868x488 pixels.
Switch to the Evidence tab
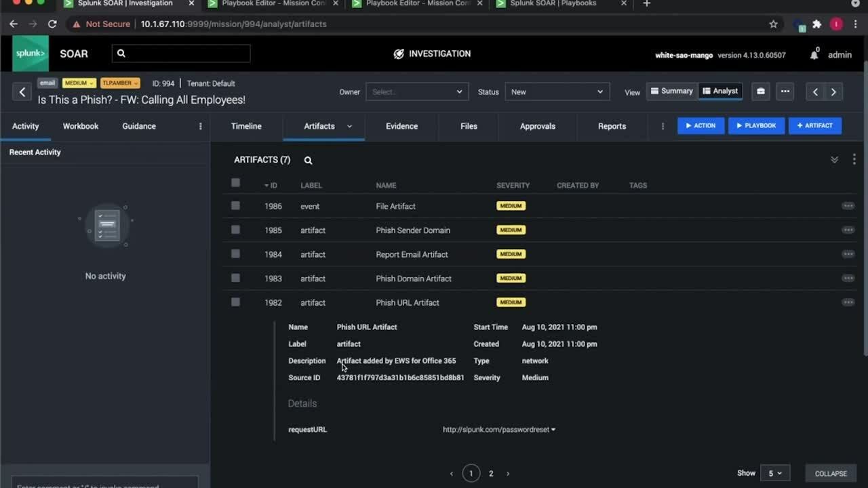tap(401, 126)
